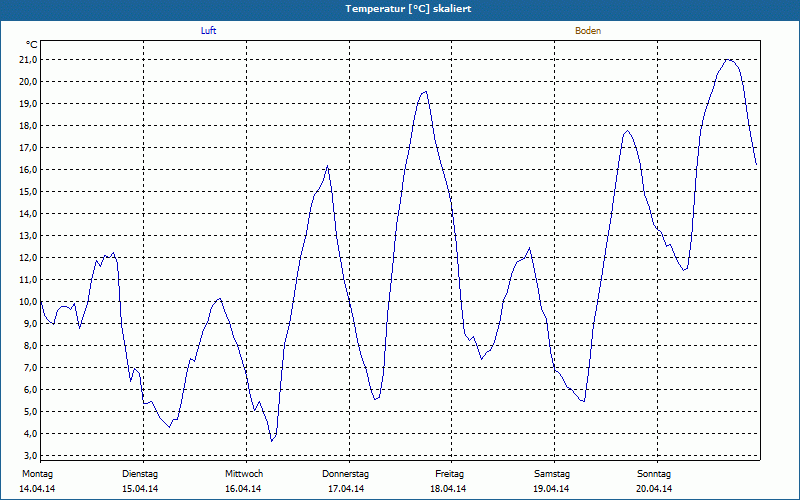This screenshot has width=800, height=500.
Task: Click the date 17.04.14
Action: 345,489
